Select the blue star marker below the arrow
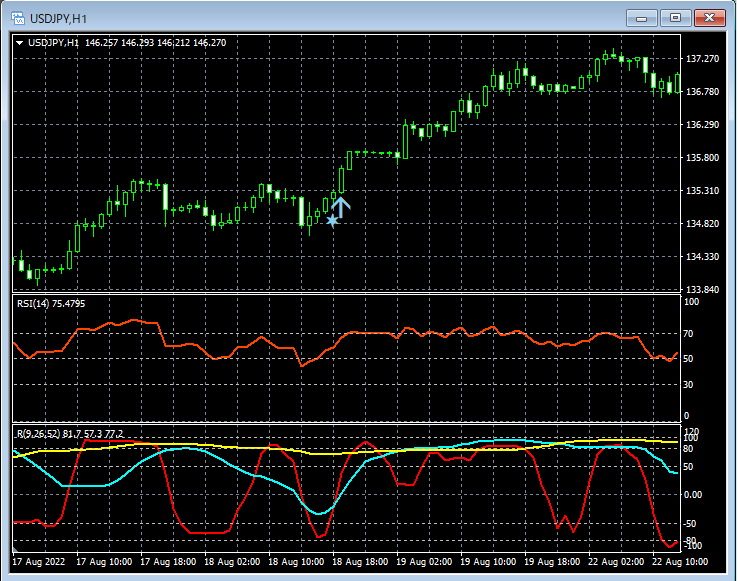Image resolution: width=738 pixels, height=581 pixels. (332, 220)
